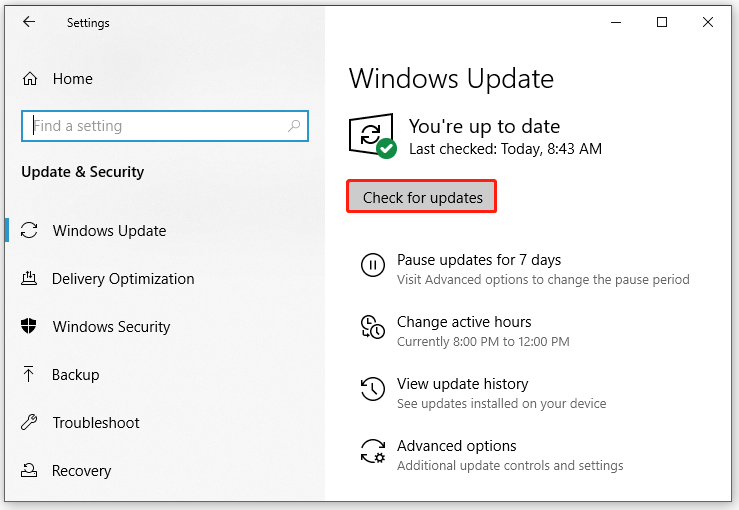Select Backup from the sidebar
This screenshot has height=510, width=739.
pos(76,375)
